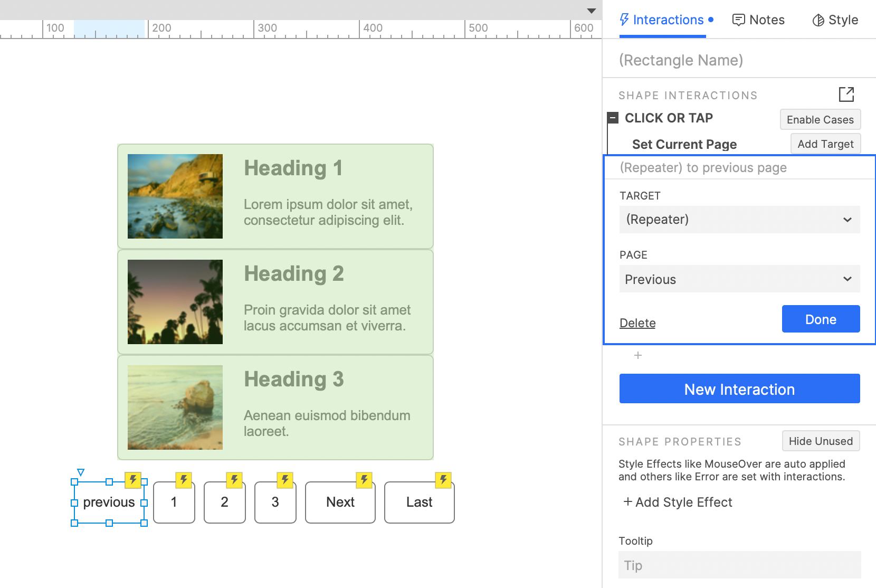The height and width of the screenshot is (588, 876).
Task: Click lightning badge on page 3 button
Action: point(285,480)
